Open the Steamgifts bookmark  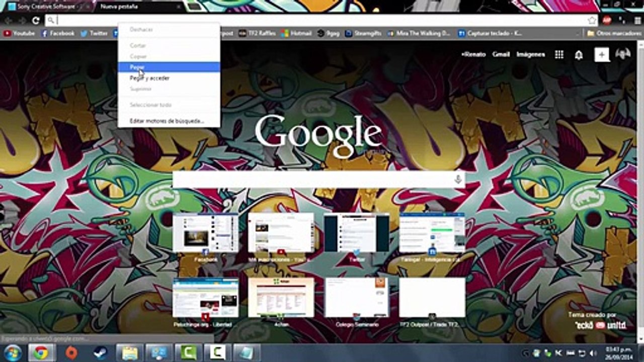point(363,33)
